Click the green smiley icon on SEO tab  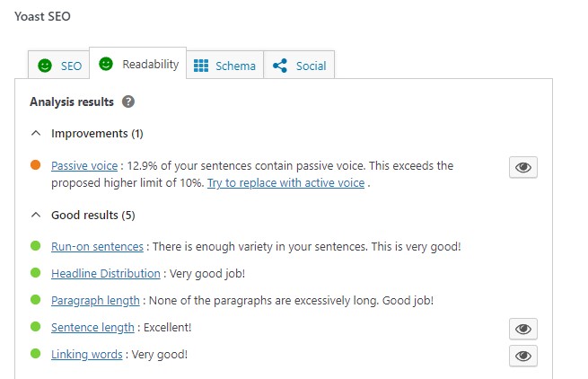(x=44, y=66)
